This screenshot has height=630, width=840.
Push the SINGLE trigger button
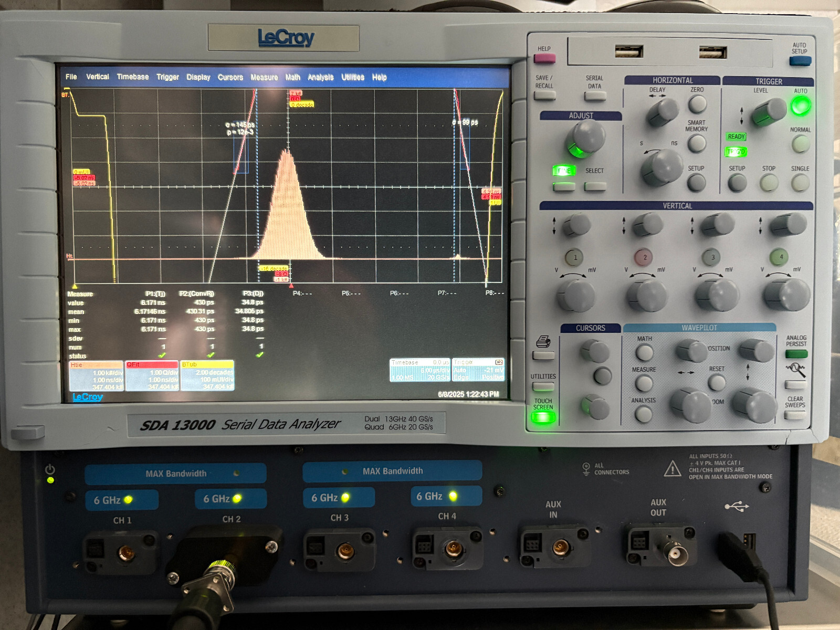click(x=800, y=183)
